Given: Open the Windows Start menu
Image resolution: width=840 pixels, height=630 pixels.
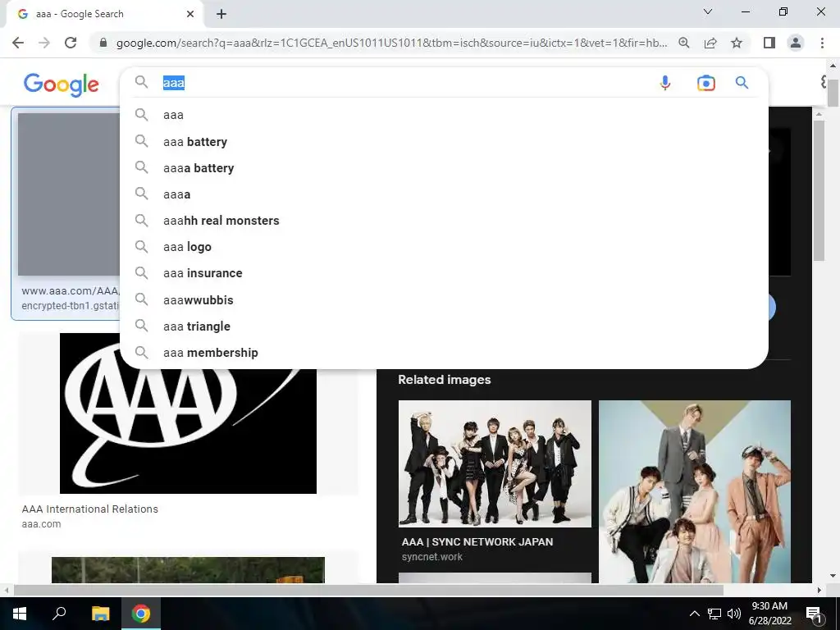Looking at the screenshot, I should (x=20, y=614).
